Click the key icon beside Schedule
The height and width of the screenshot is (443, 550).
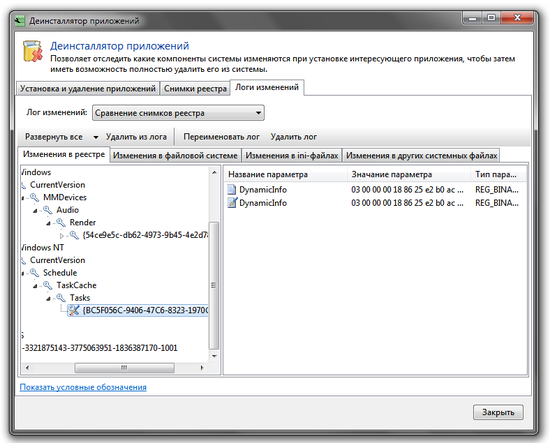coord(34,273)
